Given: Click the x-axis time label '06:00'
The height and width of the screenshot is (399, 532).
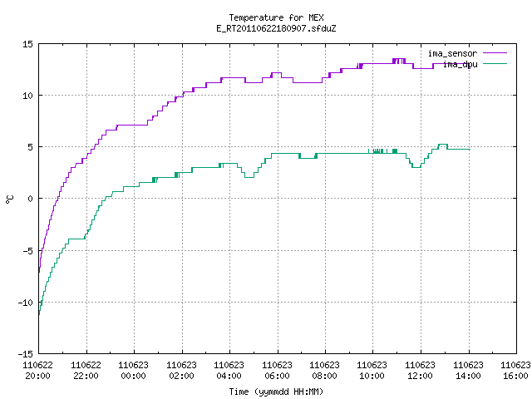Looking at the screenshot, I should tap(277, 376).
